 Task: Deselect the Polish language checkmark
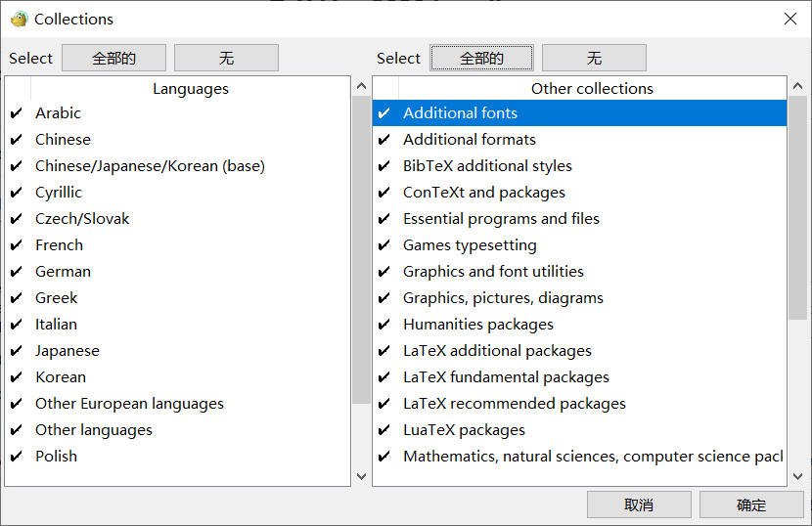point(16,457)
